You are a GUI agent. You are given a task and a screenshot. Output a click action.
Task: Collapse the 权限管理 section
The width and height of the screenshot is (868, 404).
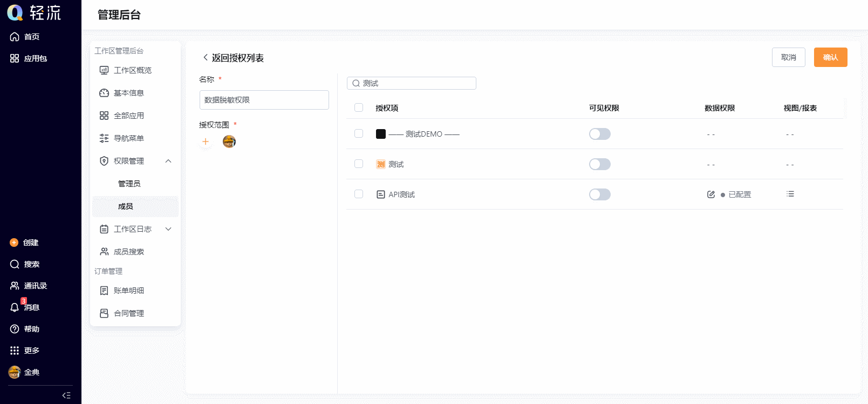(x=168, y=161)
